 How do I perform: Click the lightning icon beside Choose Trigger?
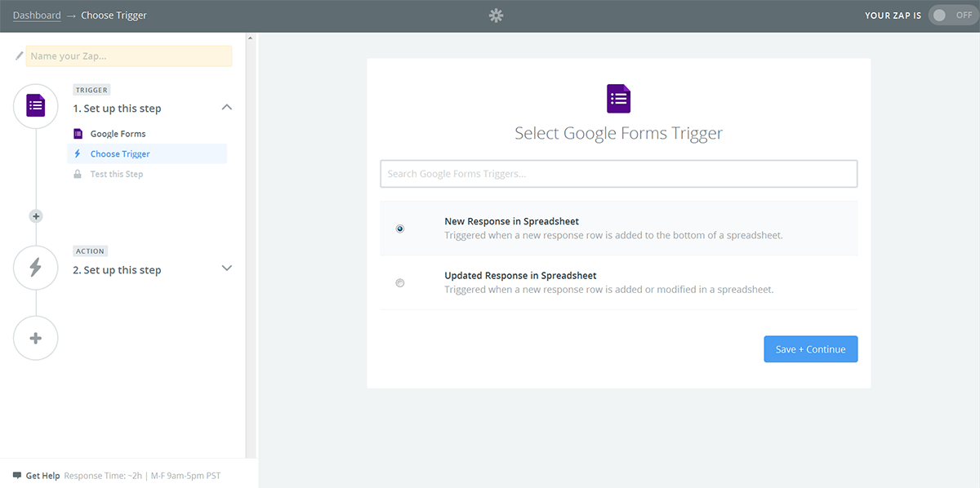click(78, 153)
